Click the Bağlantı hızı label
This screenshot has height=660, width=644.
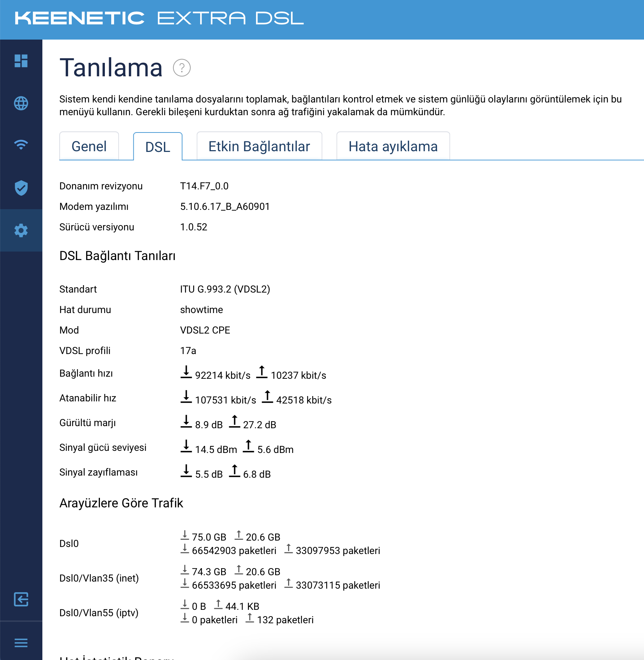86,373
